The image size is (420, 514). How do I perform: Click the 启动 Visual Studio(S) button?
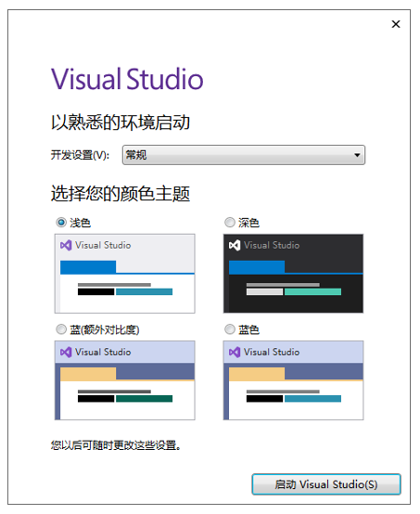point(326,484)
